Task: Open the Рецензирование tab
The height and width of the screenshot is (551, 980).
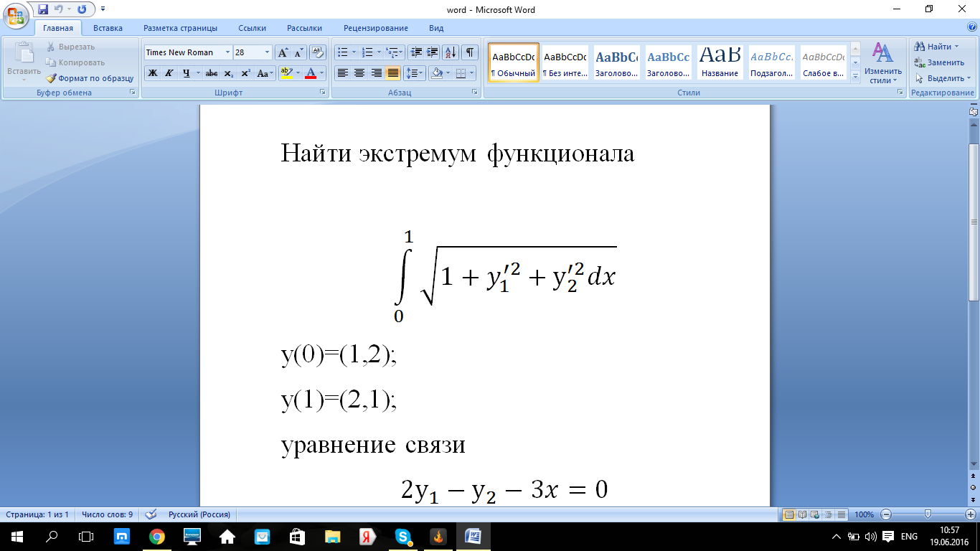Action: tap(375, 28)
